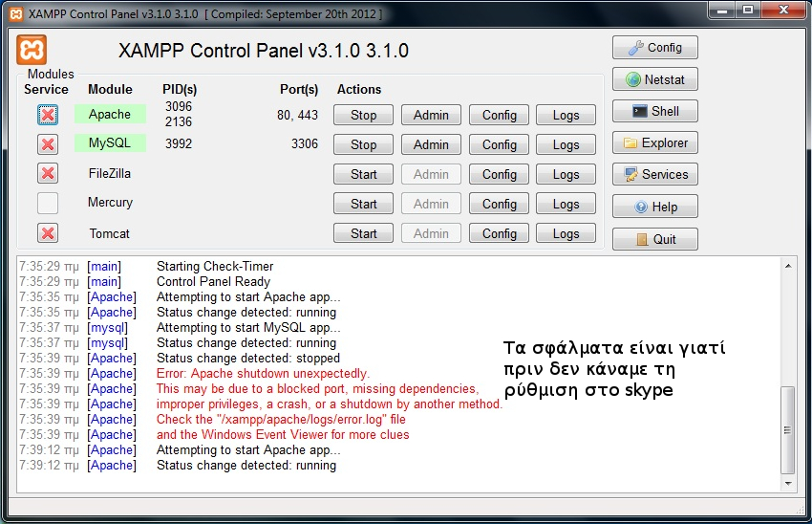
Task: Click the XAMPP logo in the panel header
Action: point(32,50)
